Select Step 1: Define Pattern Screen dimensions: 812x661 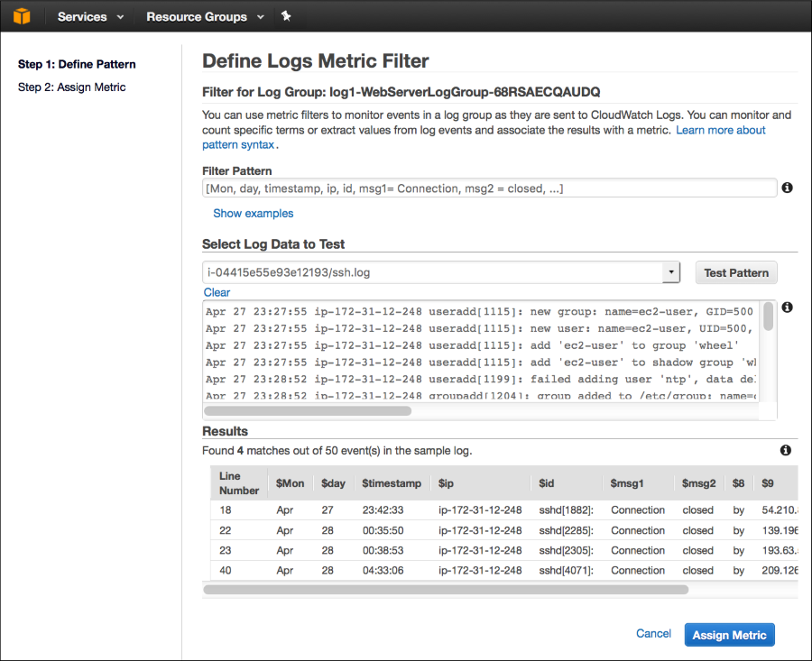coord(76,64)
